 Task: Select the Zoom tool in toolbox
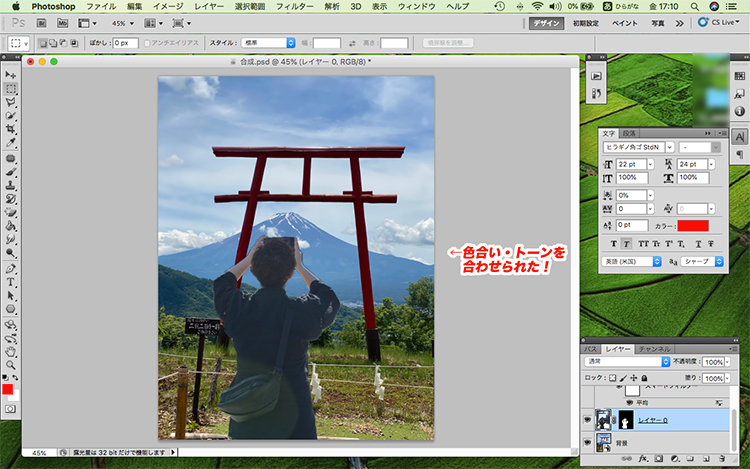tap(11, 365)
